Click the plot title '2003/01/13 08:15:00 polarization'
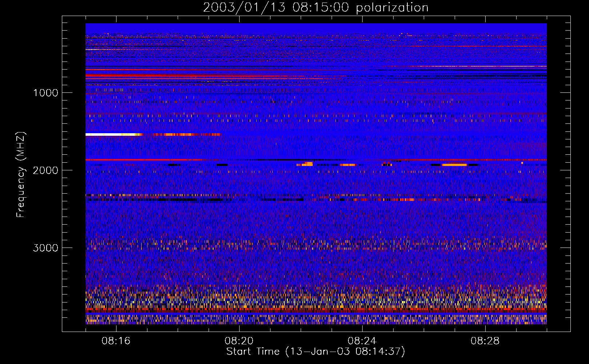Image resolution: width=589 pixels, height=364 pixels. coord(316,8)
